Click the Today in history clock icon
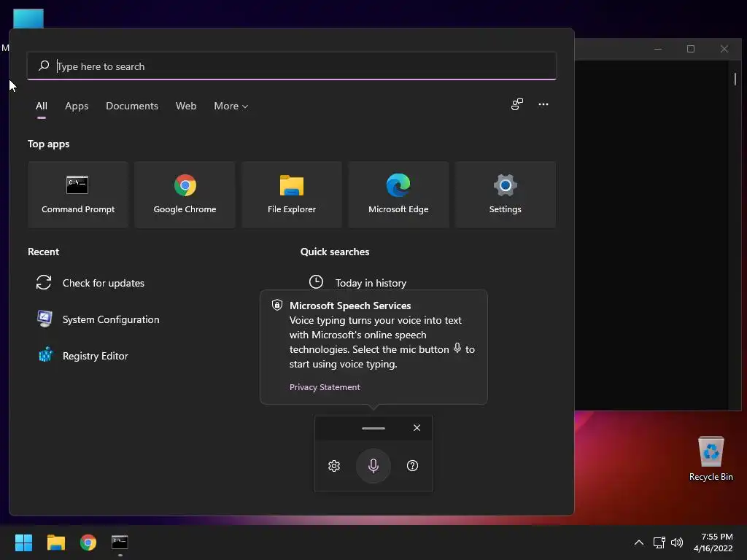 316,282
